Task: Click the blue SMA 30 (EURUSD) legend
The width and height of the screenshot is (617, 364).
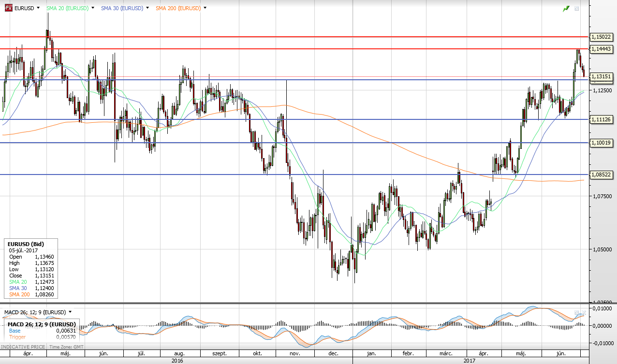Action: click(122, 8)
